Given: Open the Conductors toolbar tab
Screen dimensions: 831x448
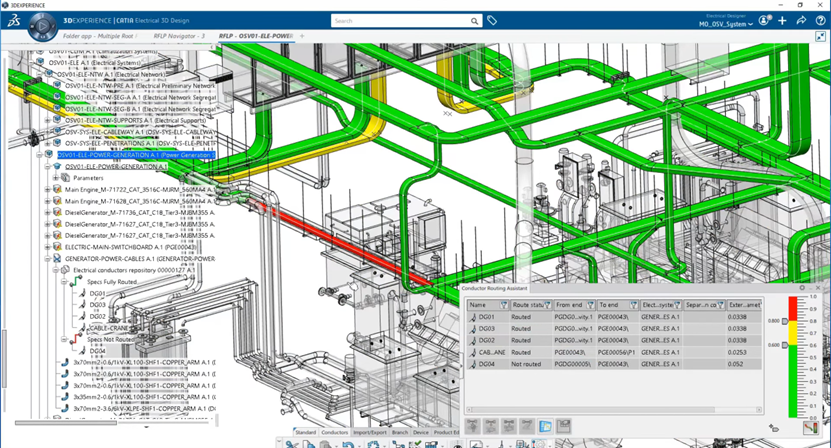Looking at the screenshot, I should click(x=335, y=432).
